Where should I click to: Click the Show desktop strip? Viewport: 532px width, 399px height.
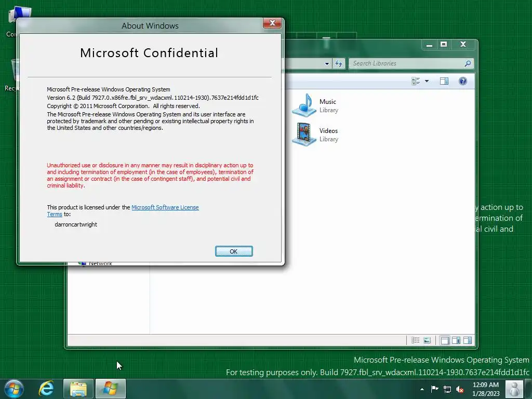(x=528, y=389)
